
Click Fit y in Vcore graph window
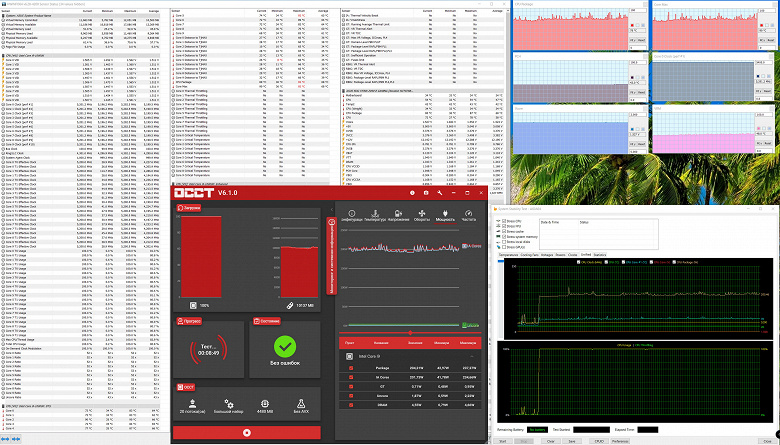632,144
